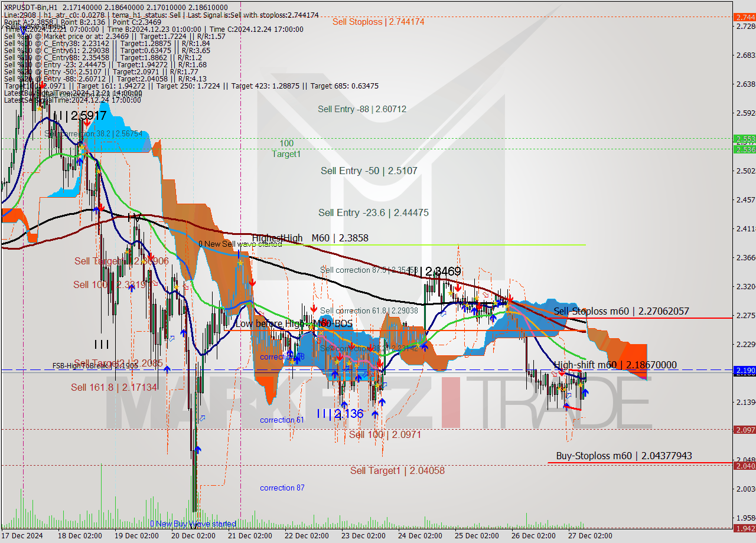Viewport: 756px width, 543px height.
Task: Select the 'Low before High M60-BOS' label
Action: [294, 324]
